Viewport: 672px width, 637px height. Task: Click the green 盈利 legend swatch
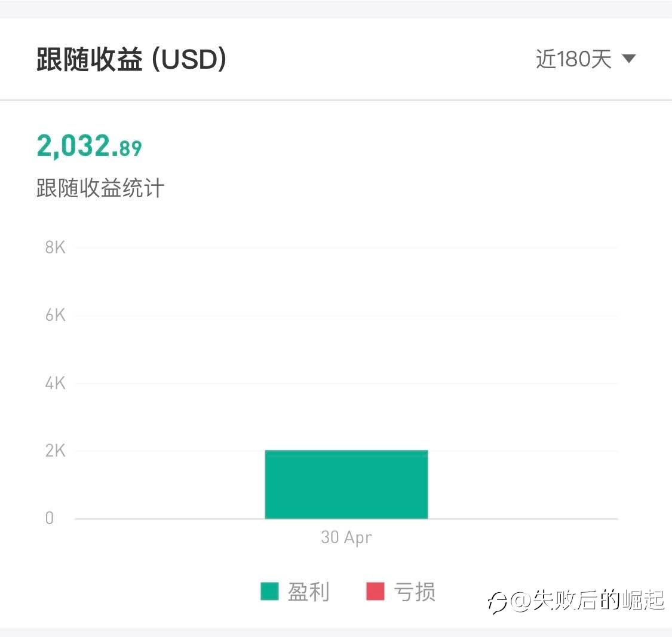[x=270, y=591]
